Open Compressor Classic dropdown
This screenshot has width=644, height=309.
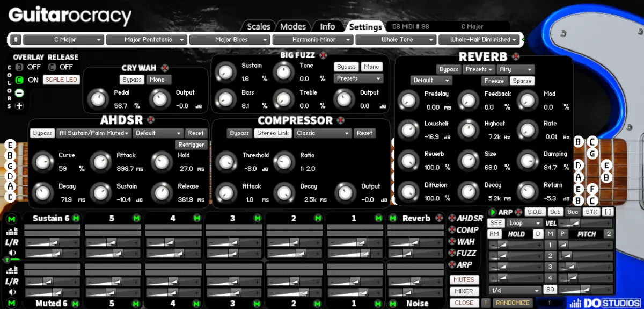[323, 133]
